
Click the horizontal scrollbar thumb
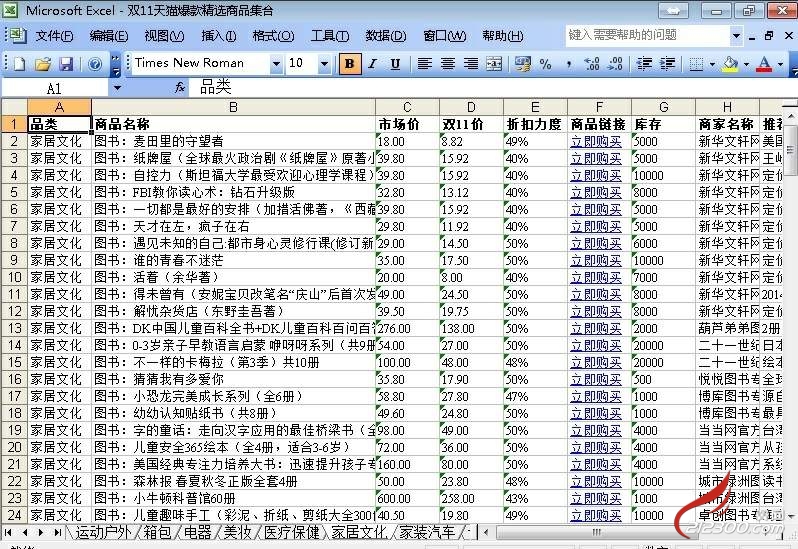[x=596, y=533]
